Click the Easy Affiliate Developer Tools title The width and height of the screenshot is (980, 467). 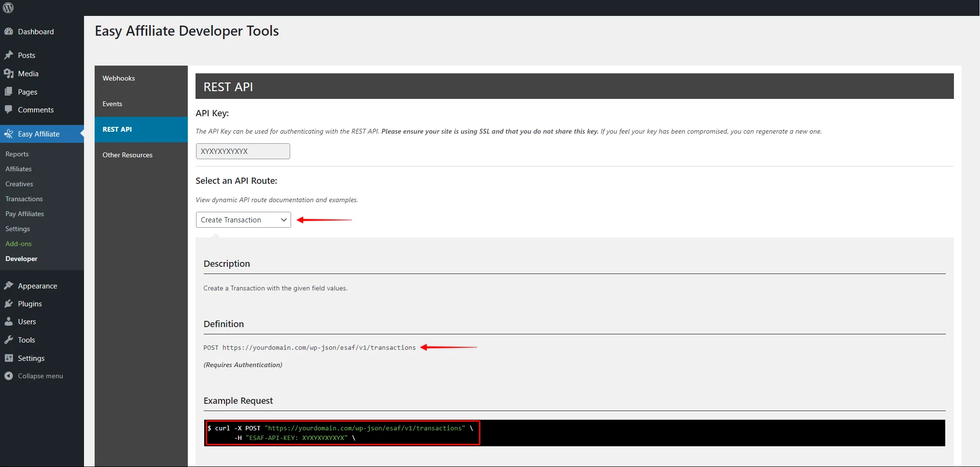coord(187,31)
